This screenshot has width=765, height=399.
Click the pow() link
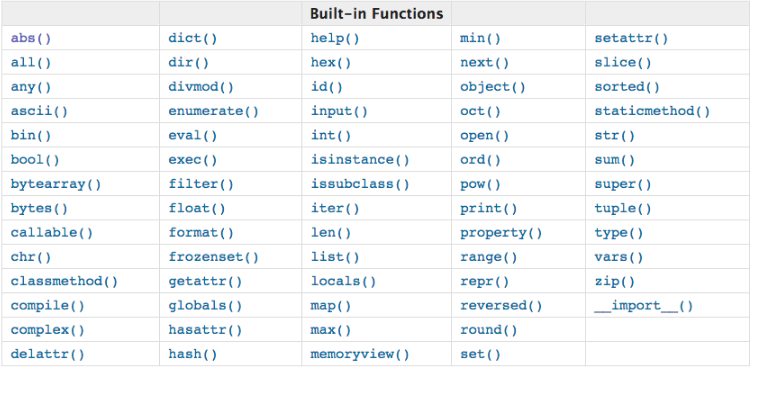[x=480, y=184]
